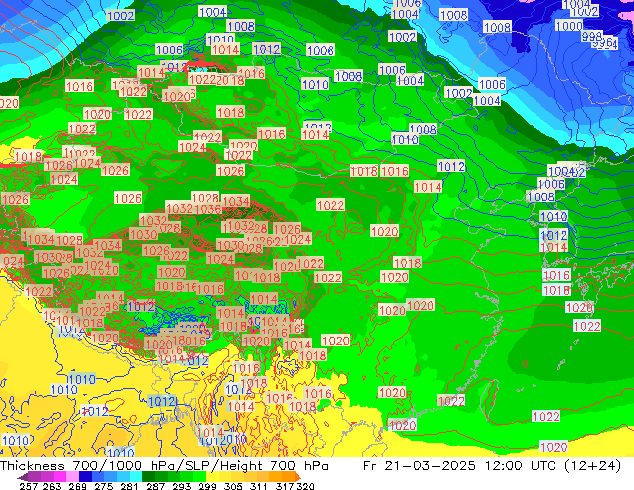Click the legend value 287
Image resolution: width=634 pixels, height=490 pixels.
(155, 486)
